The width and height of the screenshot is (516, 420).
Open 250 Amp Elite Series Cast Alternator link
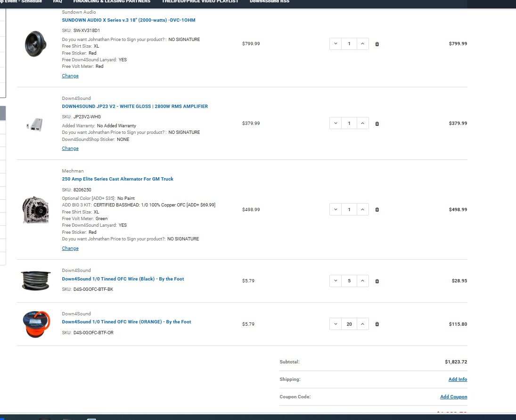tap(117, 179)
